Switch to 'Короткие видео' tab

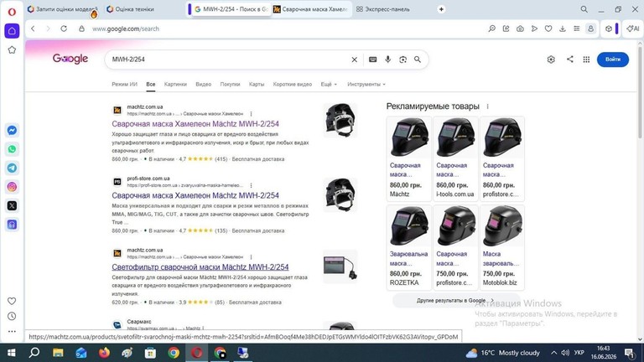(293, 84)
